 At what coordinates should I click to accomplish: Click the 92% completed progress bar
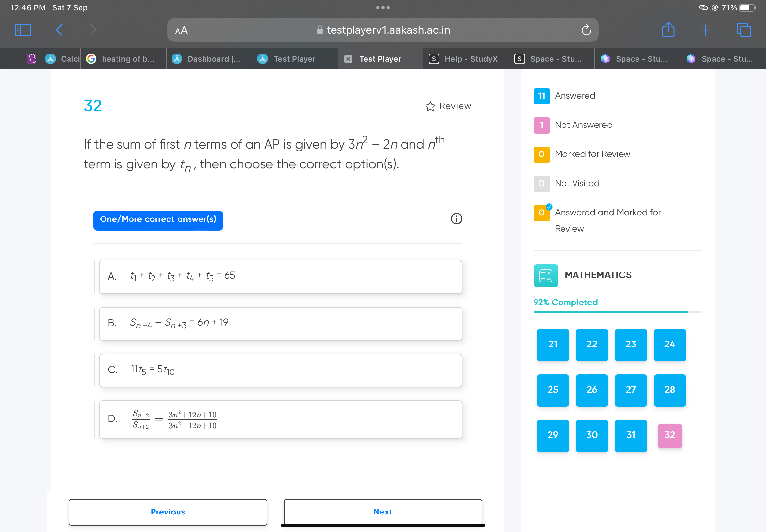[x=617, y=312]
